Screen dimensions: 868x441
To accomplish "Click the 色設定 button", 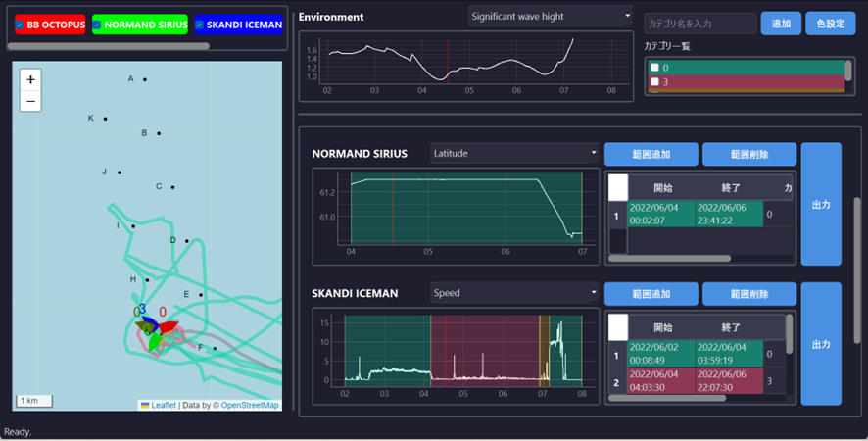I will 830,24.
